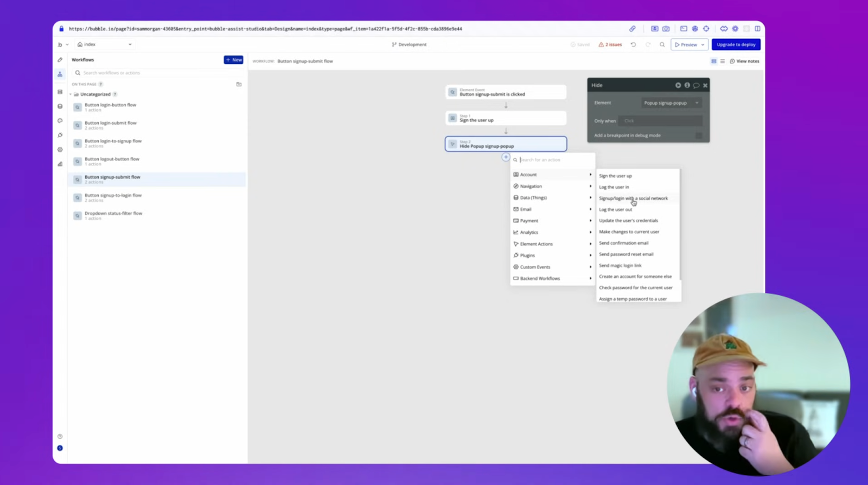Open the Data tab database icon

(x=60, y=106)
